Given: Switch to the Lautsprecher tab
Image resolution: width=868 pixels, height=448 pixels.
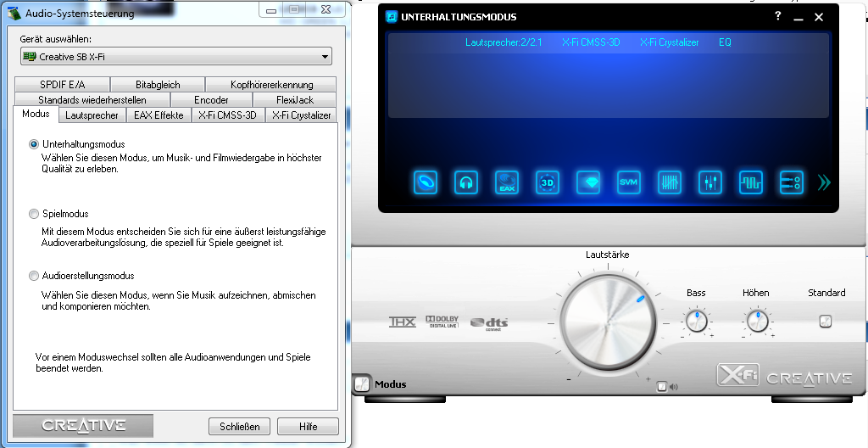Looking at the screenshot, I should click(x=92, y=115).
